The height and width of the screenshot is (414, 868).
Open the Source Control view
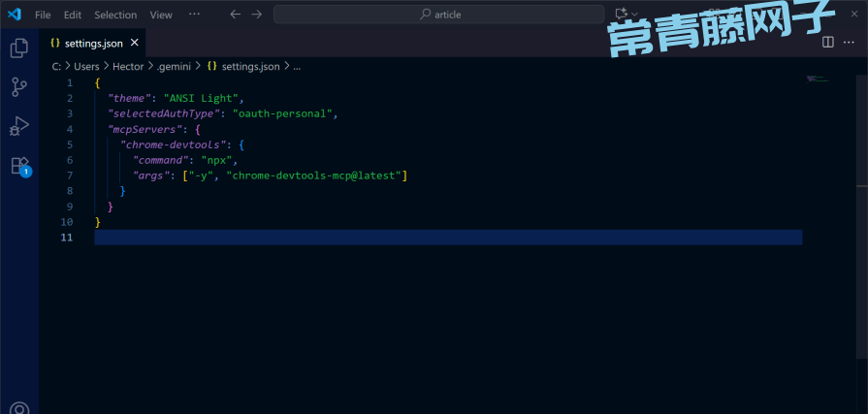coord(19,87)
